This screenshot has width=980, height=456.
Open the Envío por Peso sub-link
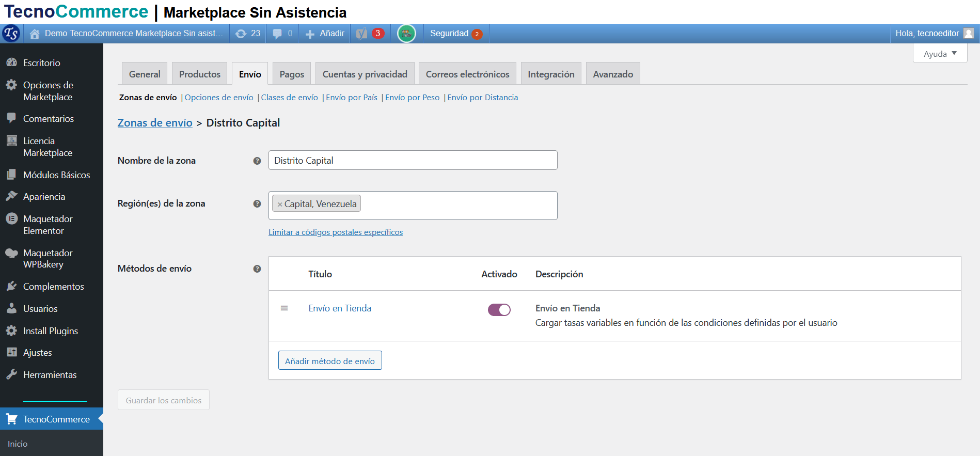412,98
